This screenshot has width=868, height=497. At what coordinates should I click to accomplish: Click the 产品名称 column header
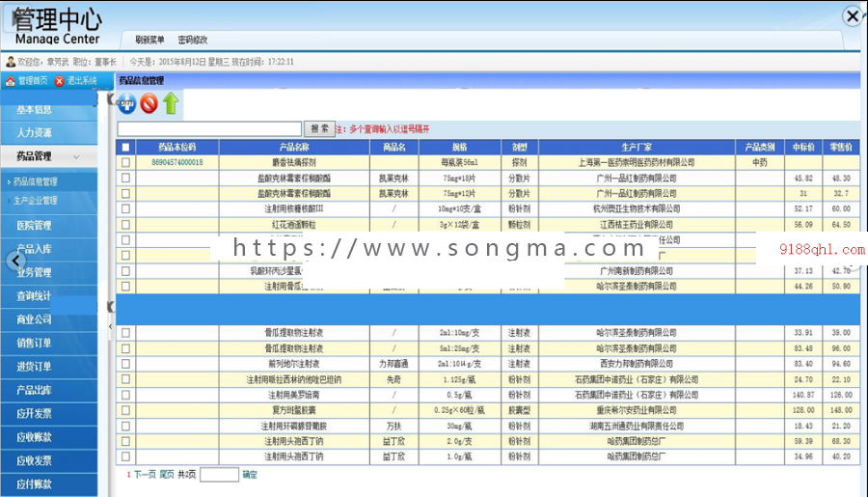294,148
